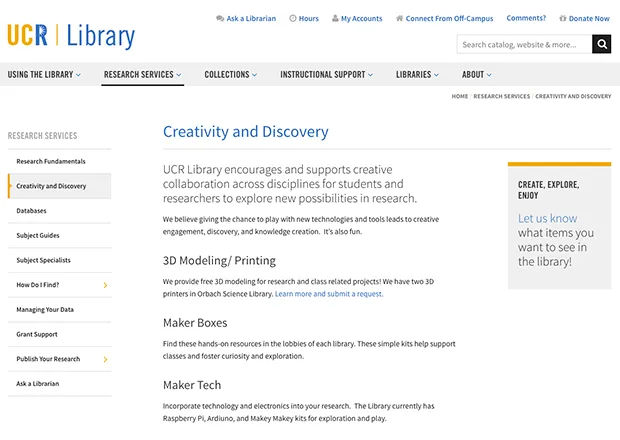Expand the Publish Your Research arrow
Viewport: 620px width, 440px height.
pos(105,359)
